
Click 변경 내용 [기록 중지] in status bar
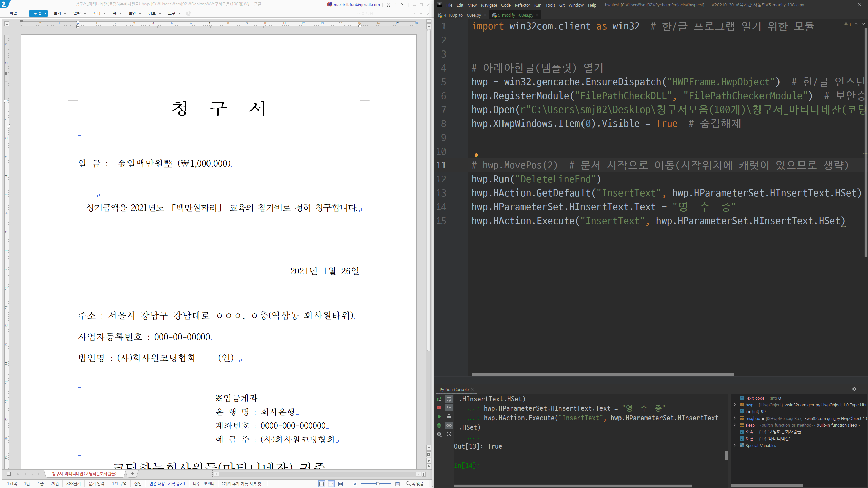pyautogui.click(x=167, y=484)
